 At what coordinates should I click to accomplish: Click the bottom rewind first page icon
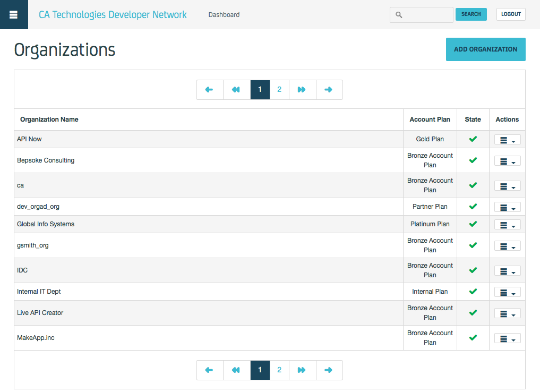[236, 370]
